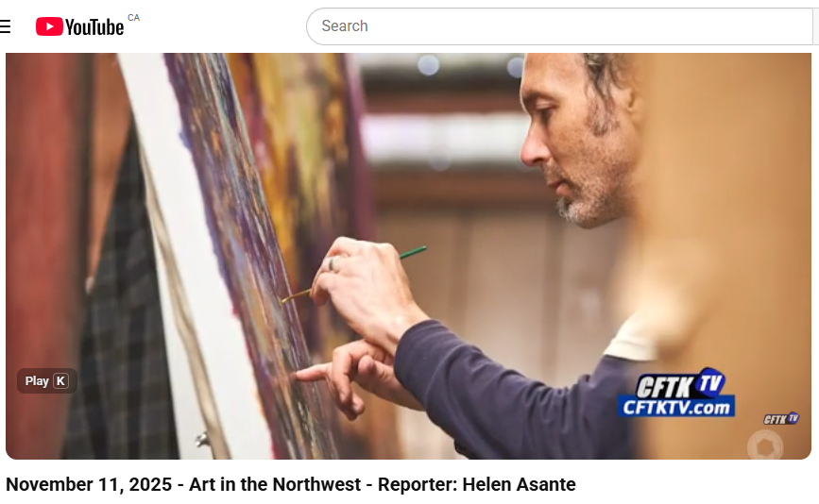Click the YouTube wordmark text
This screenshot has height=504, width=819.
[94, 27]
